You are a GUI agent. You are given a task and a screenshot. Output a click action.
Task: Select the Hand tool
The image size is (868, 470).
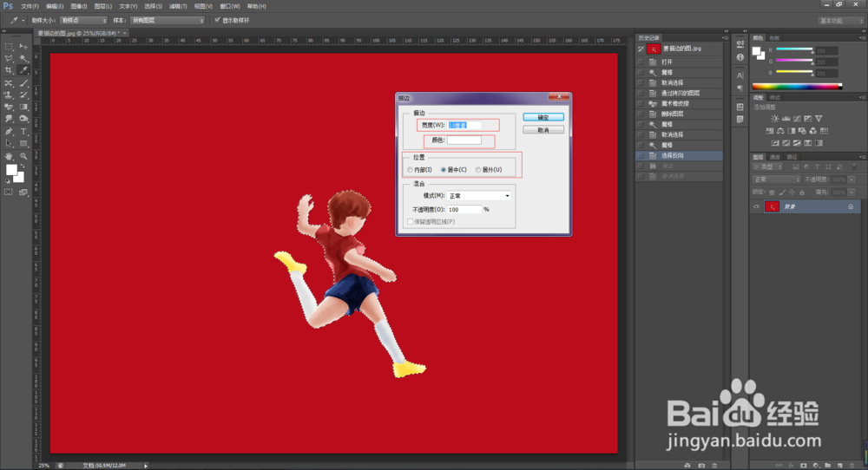[x=9, y=156]
